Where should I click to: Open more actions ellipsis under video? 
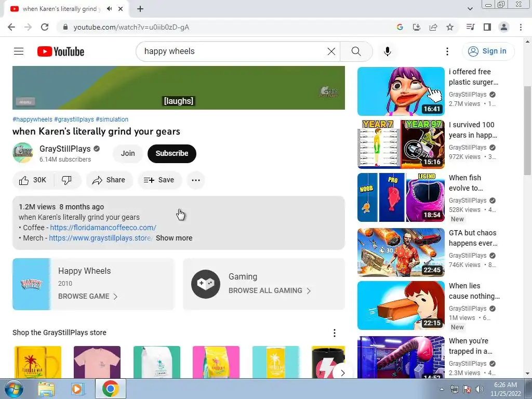click(x=196, y=180)
